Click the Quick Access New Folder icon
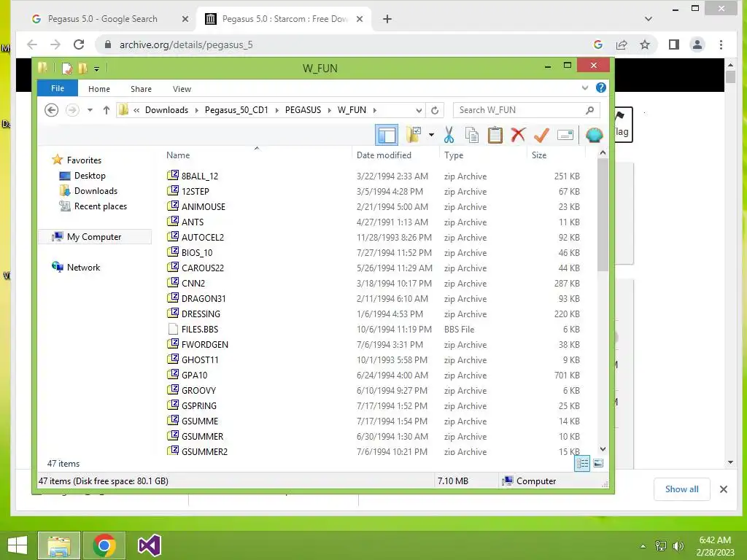 pos(83,69)
